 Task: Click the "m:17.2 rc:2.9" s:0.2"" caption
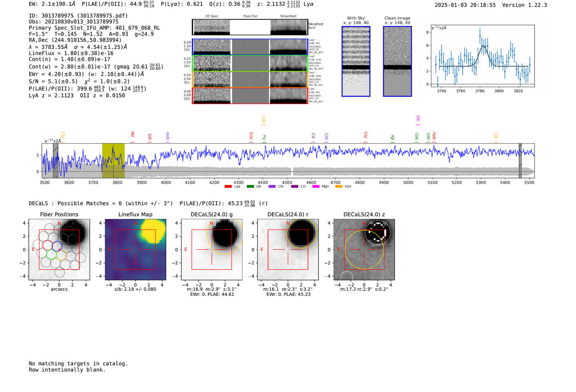tap(364, 289)
